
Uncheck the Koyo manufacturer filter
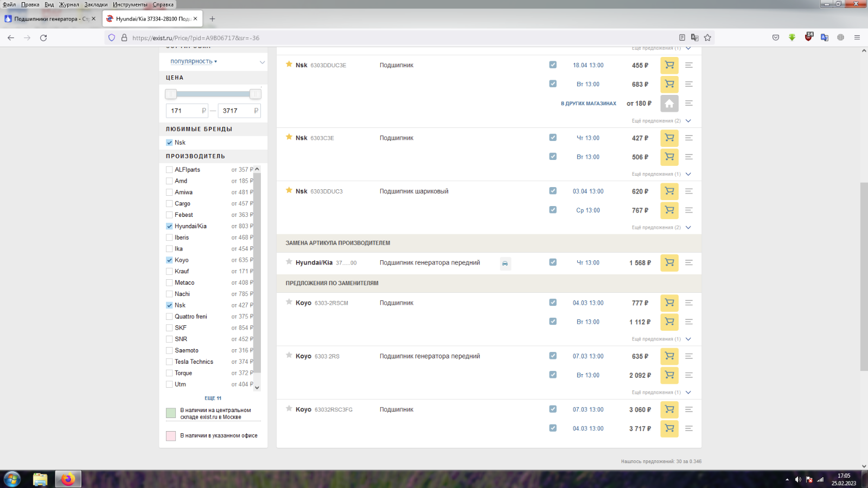pos(169,260)
